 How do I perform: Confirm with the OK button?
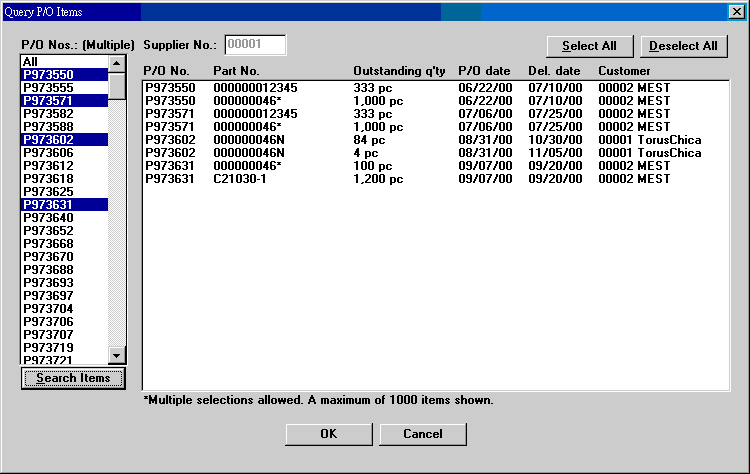328,434
